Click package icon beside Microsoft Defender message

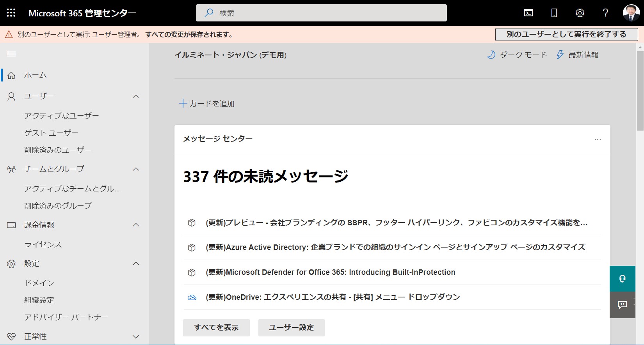(x=192, y=272)
